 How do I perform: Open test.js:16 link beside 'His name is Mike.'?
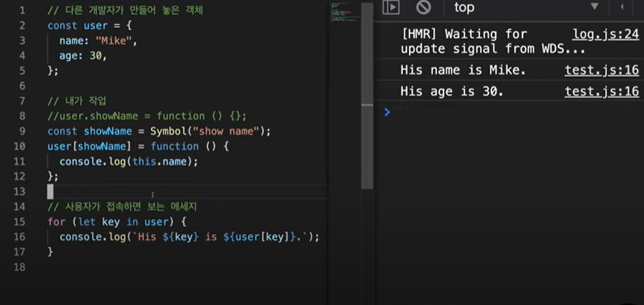[602, 70]
